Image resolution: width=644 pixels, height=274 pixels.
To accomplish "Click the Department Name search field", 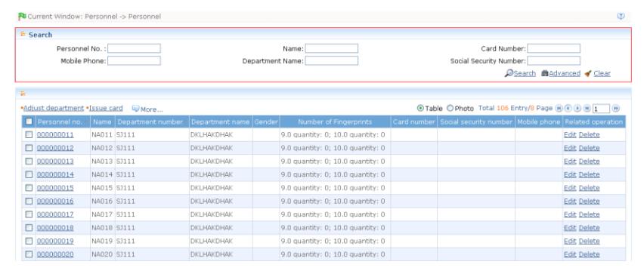I will click(331, 60).
